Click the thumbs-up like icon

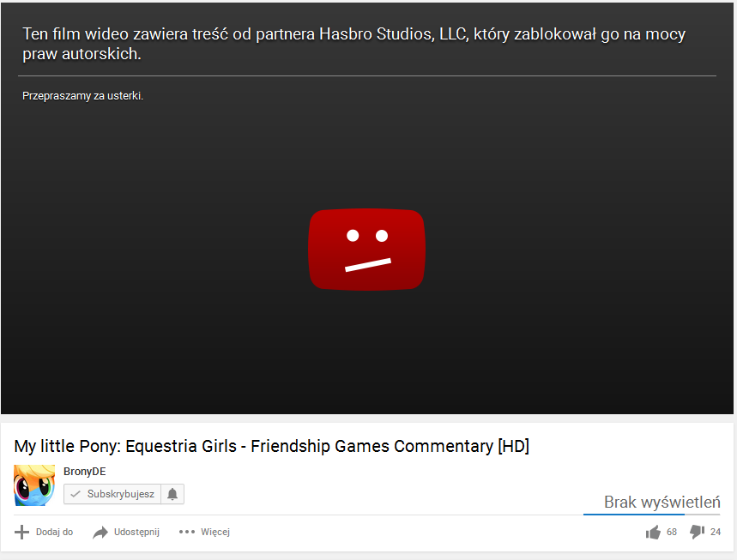[653, 533]
